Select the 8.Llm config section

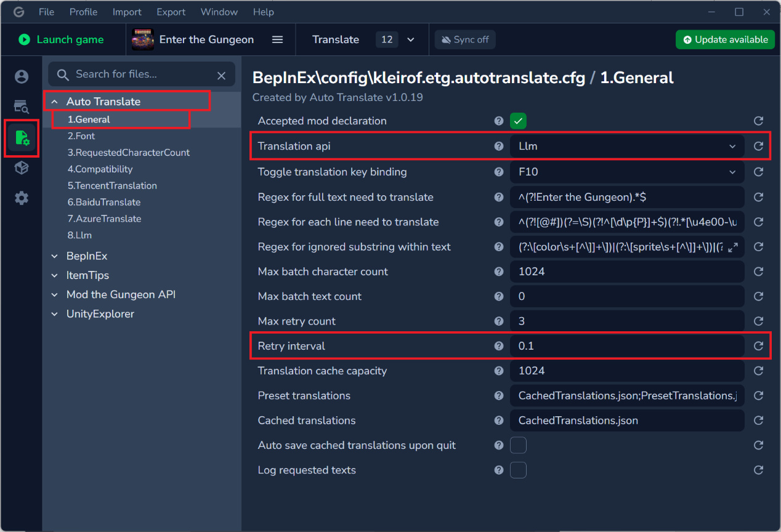click(x=80, y=235)
